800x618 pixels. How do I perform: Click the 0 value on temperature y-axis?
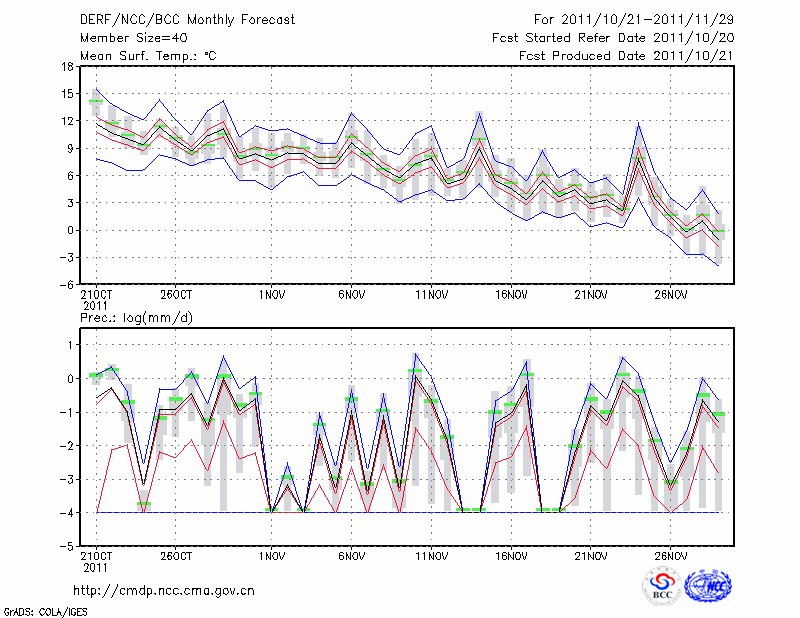70,230
